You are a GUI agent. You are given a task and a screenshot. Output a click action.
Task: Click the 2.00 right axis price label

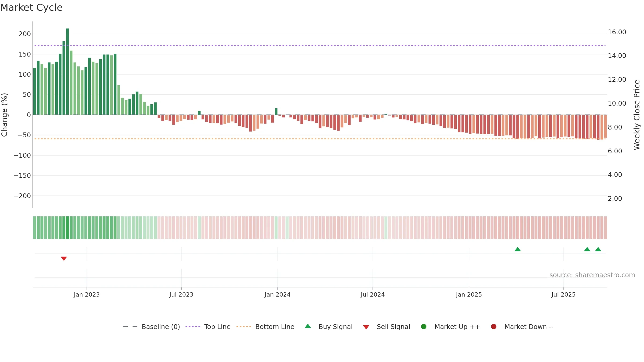coord(615,199)
